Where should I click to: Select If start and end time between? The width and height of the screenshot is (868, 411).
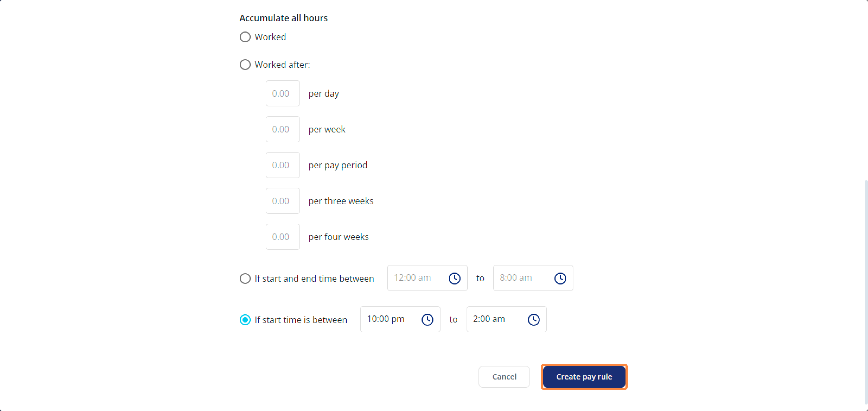click(245, 279)
